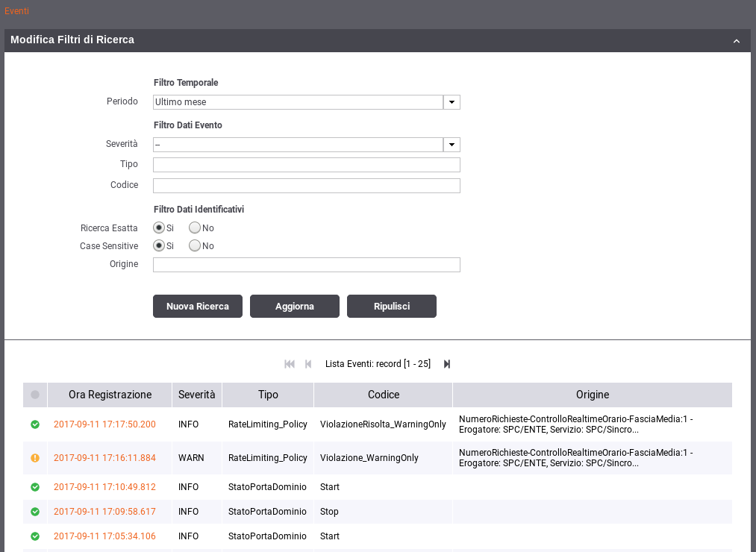
Task: Click Origine text of the 17:17:50.200 event
Action: pyautogui.click(x=575, y=424)
